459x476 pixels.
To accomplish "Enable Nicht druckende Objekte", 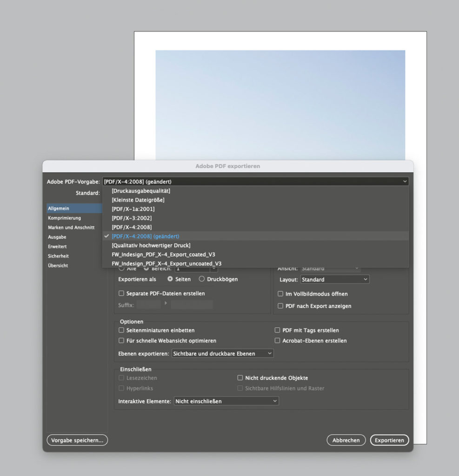I will (x=240, y=377).
